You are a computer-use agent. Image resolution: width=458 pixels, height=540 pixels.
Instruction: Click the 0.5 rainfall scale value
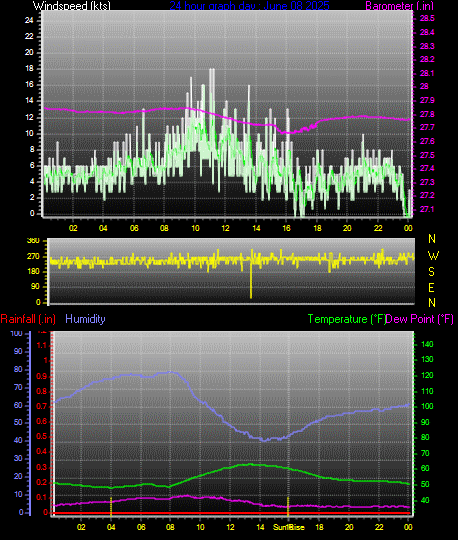tap(42, 437)
